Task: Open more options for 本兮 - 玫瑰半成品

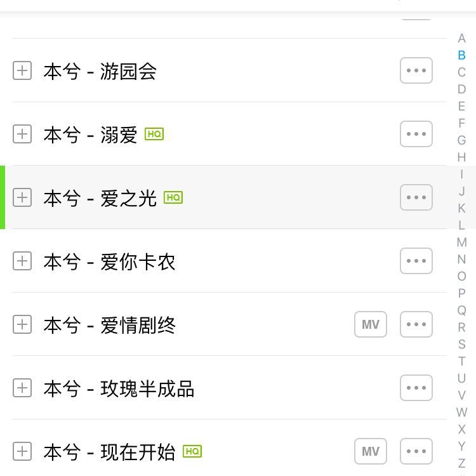Action: (416, 388)
